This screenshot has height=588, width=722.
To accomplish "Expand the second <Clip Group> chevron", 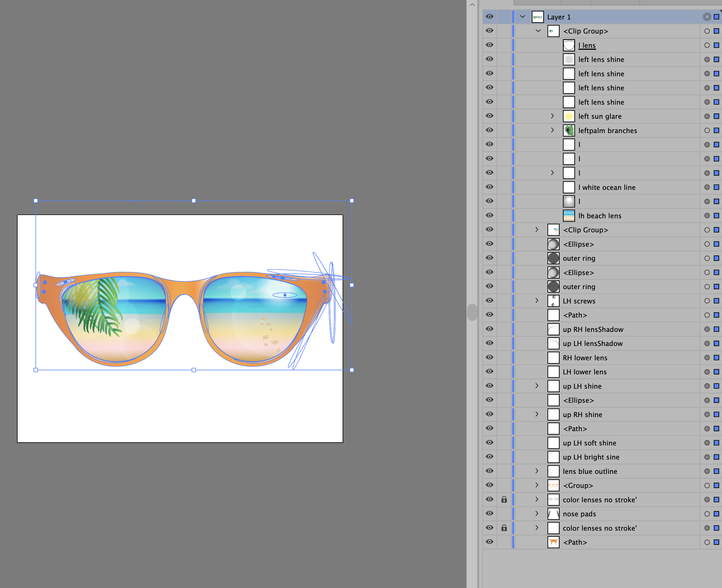I will point(537,230).
